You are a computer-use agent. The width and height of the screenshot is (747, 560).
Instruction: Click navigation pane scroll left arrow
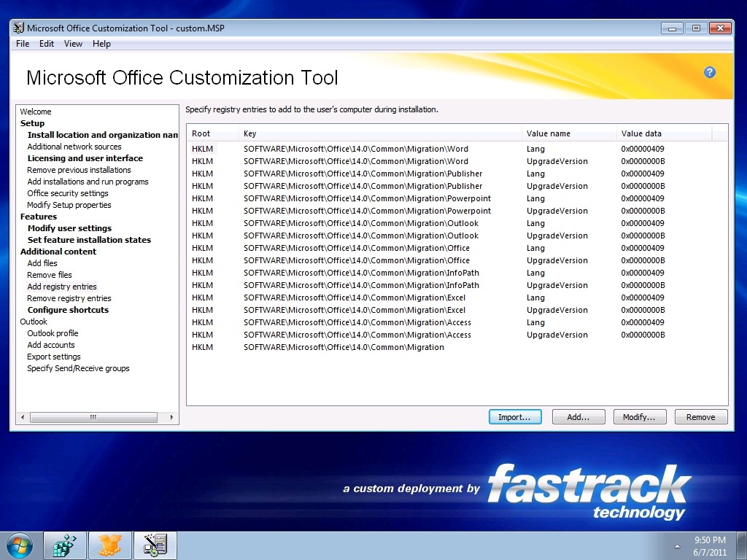23,417
